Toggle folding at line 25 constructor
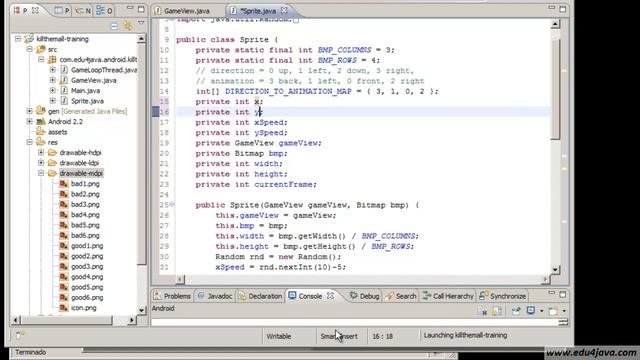This screenshot has width=640, height=360. click(x=172, y=204)
